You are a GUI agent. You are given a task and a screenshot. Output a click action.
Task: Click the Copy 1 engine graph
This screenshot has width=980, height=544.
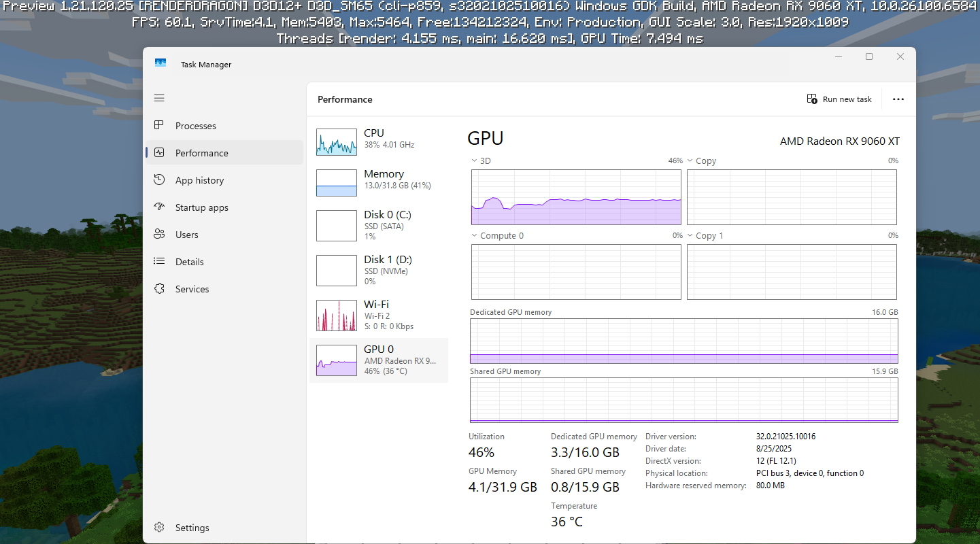tap(792, 272)
